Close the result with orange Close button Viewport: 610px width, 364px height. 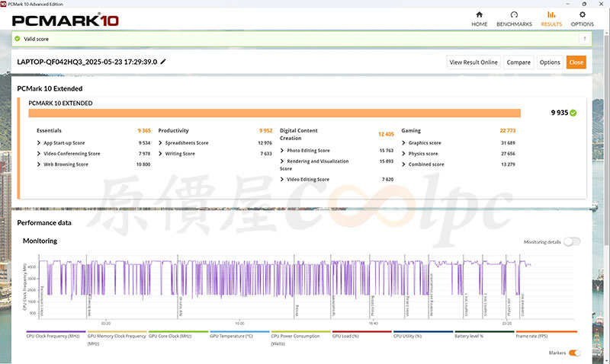(x=576, y=62)
